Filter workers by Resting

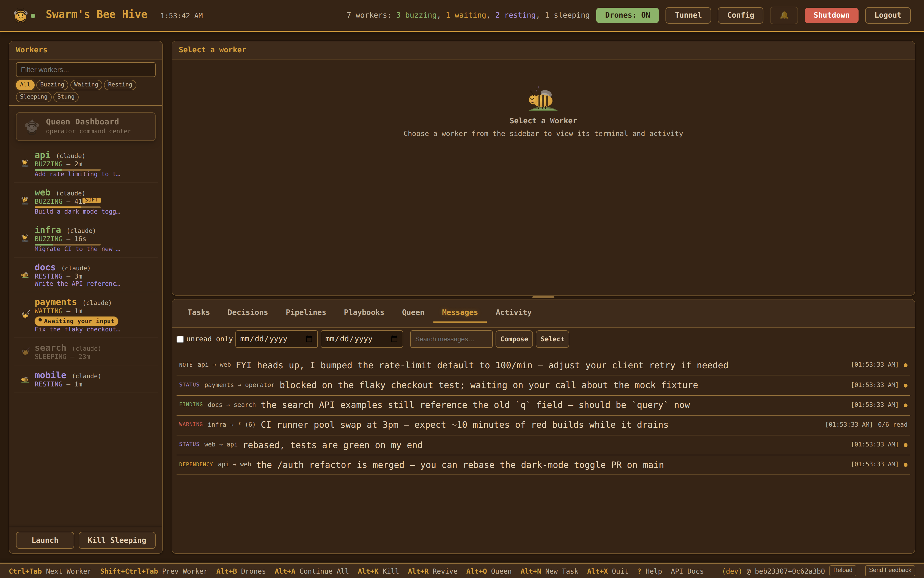pos(120,84)
